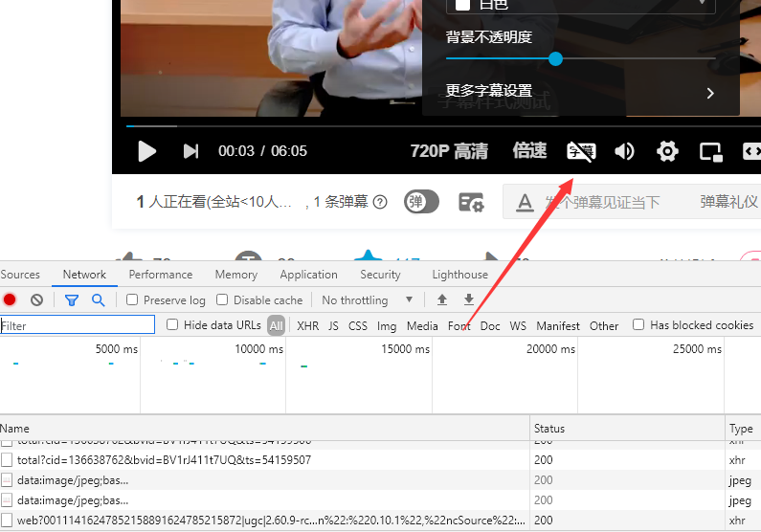Screen dimensions: 761x532
Task: Toggle the network filter funnel icon
Action: tap(72, 300)
